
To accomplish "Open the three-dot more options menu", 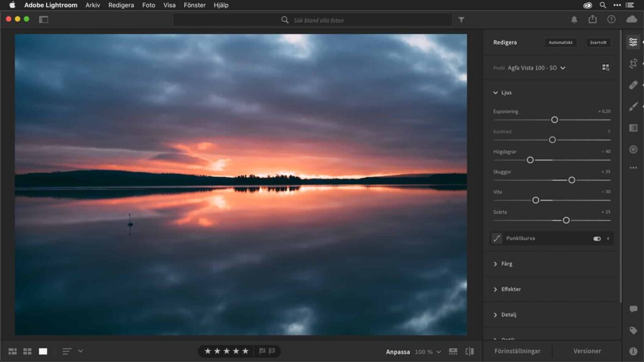I will click(633, 168).
